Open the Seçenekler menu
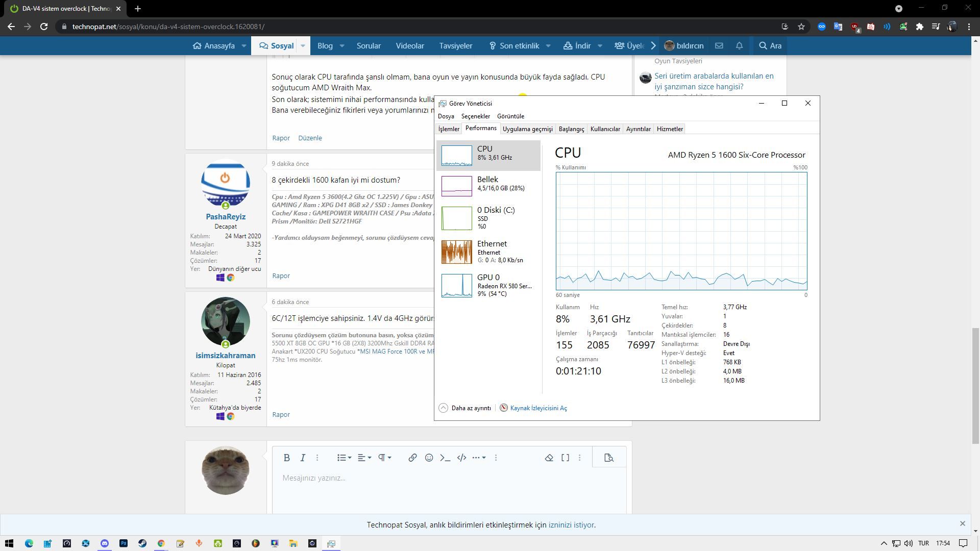Image resolution: width=980 pixels, height=551 pixels. pos(475,116)
